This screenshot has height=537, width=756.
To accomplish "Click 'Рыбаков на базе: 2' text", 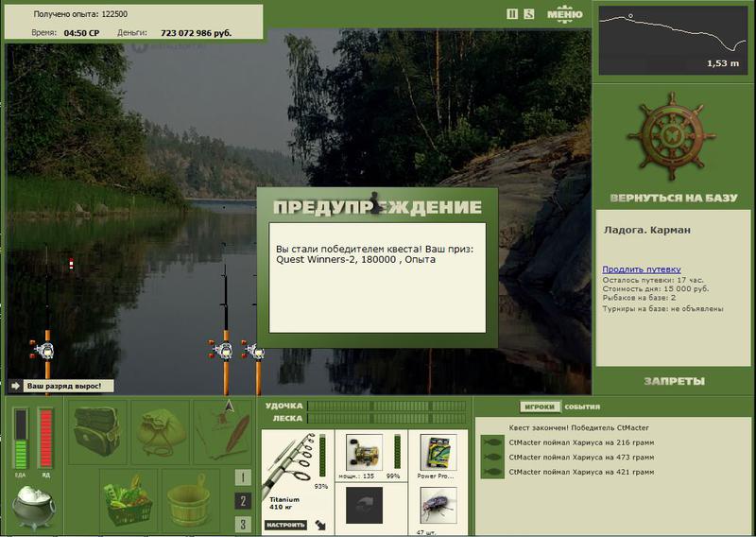I will tap(639, 298).
